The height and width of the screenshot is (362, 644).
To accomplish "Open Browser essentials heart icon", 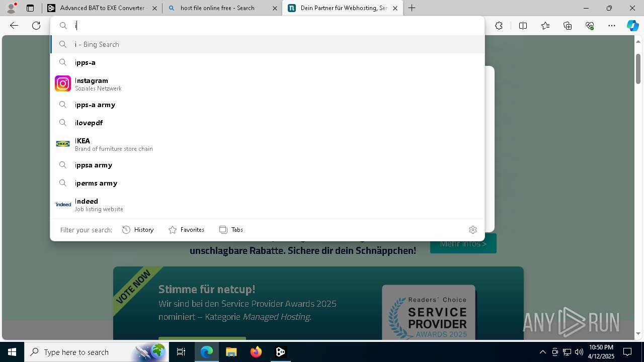I will click(x=590, y=26).
